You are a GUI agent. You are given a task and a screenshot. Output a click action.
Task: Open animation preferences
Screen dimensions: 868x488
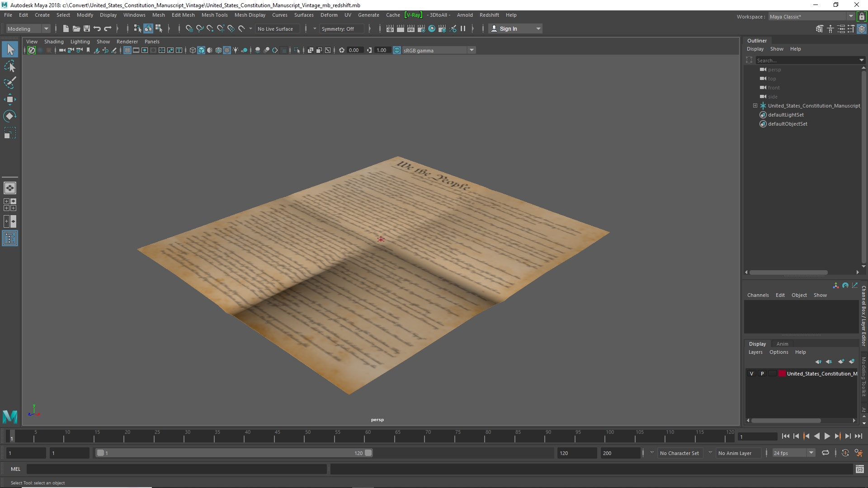(x=859, y=453)
